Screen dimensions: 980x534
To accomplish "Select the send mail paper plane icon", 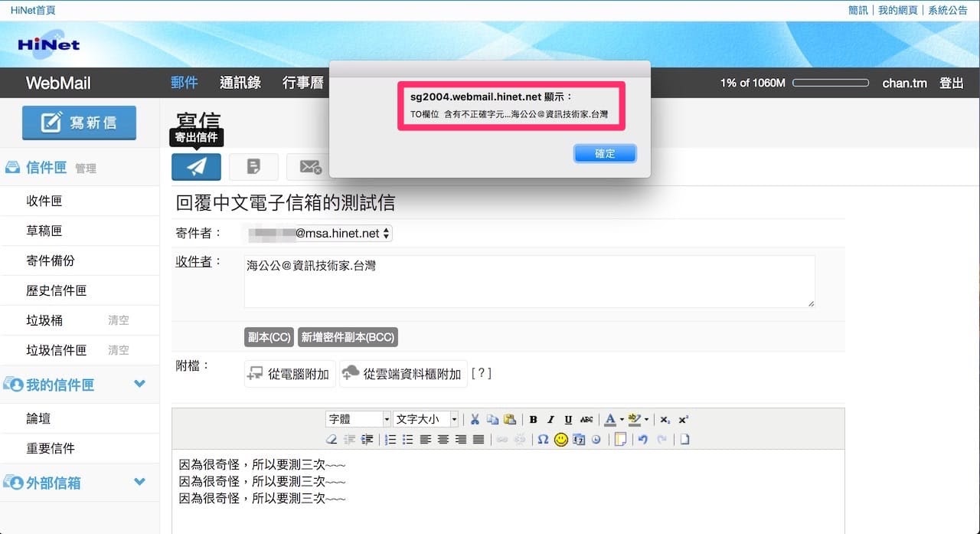I will (x=196, y=166).
